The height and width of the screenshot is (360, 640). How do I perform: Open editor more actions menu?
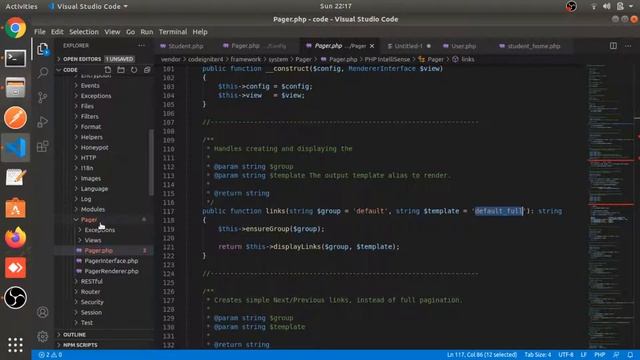pos(628,46)
